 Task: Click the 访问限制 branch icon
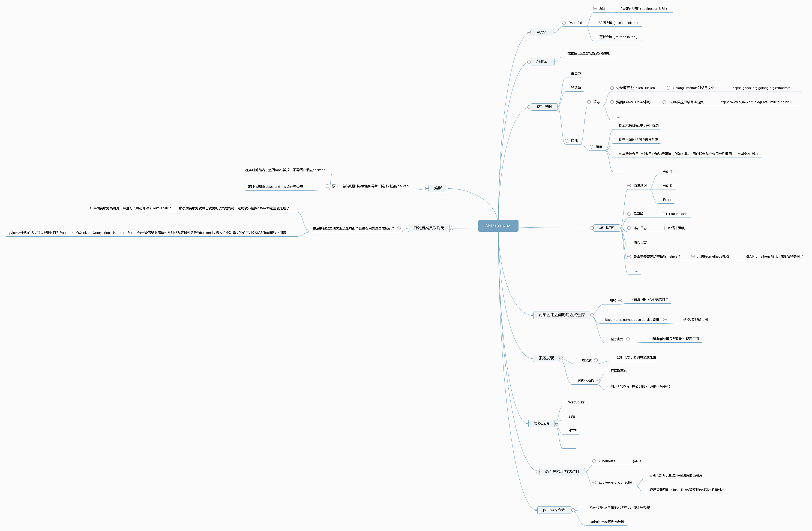[x=529, y=105]
